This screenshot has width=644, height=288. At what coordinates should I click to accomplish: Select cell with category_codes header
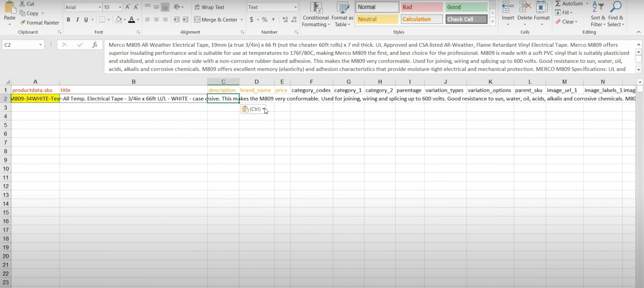(x=311, y=90)
